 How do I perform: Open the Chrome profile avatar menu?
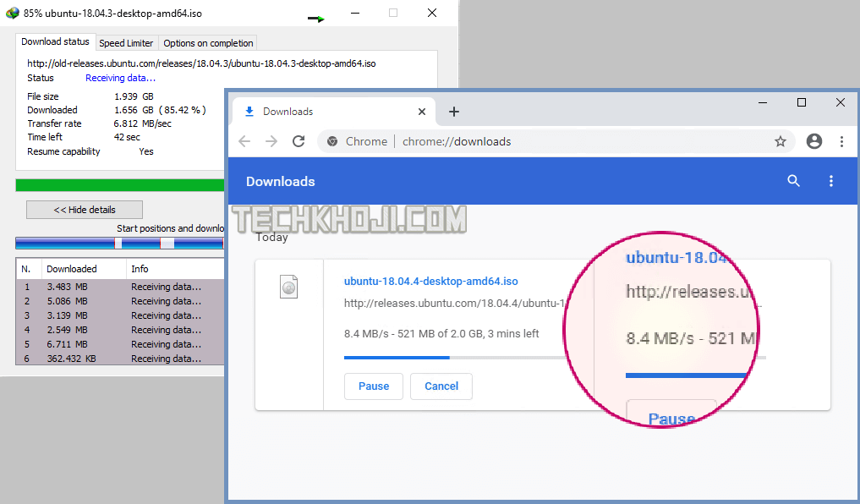point(814,141)
